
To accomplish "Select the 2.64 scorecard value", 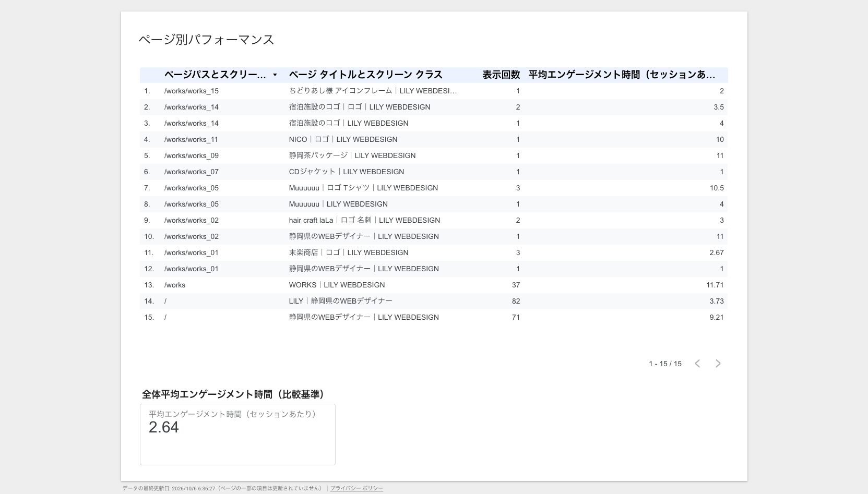I will point(164,427).
